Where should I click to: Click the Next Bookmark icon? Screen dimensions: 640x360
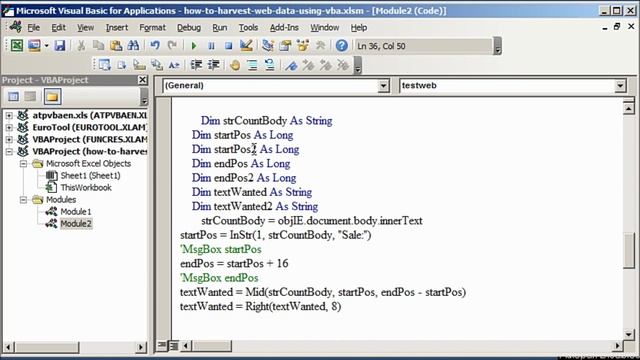point(308,64)
